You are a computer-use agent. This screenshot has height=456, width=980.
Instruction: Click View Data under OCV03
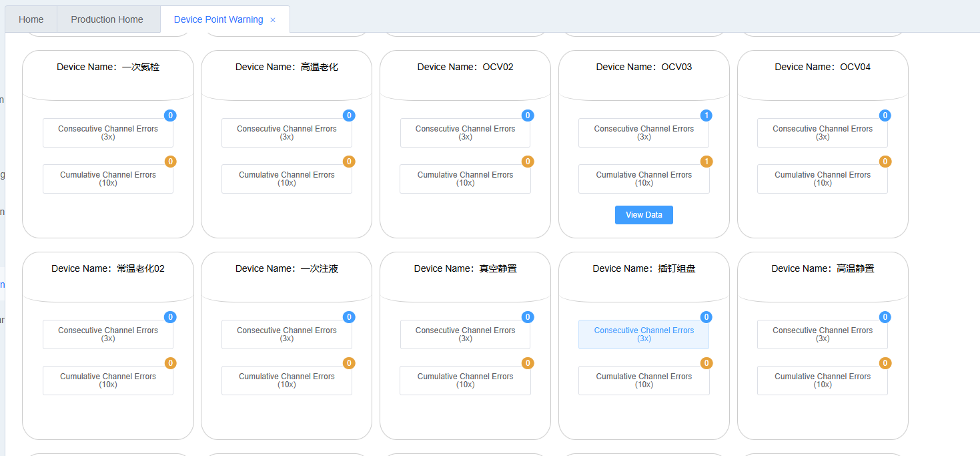tap(644, 215)
